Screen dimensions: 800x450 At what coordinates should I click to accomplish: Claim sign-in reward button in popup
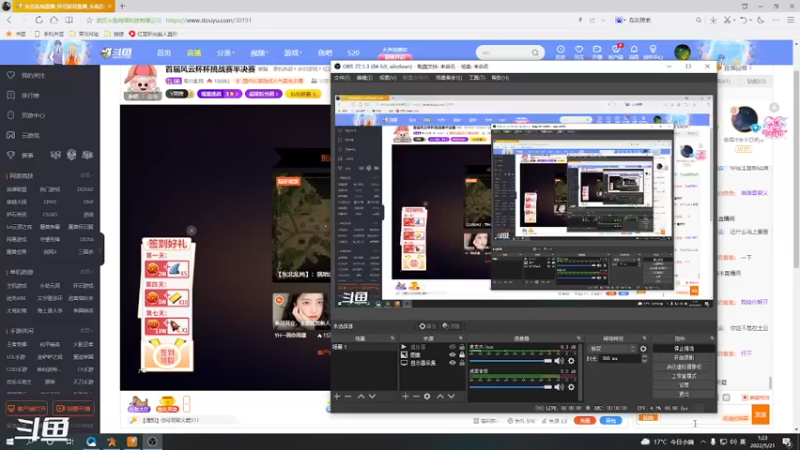168,353
